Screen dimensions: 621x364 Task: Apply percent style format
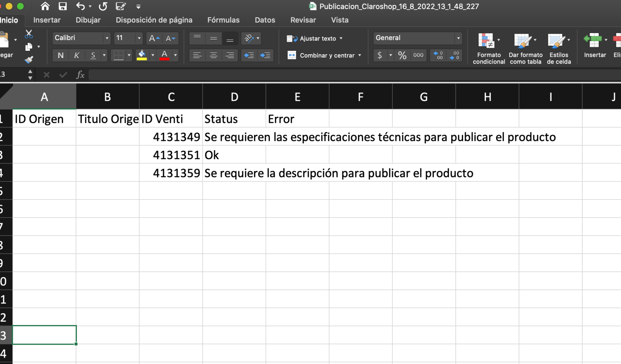tap(402, 55)
